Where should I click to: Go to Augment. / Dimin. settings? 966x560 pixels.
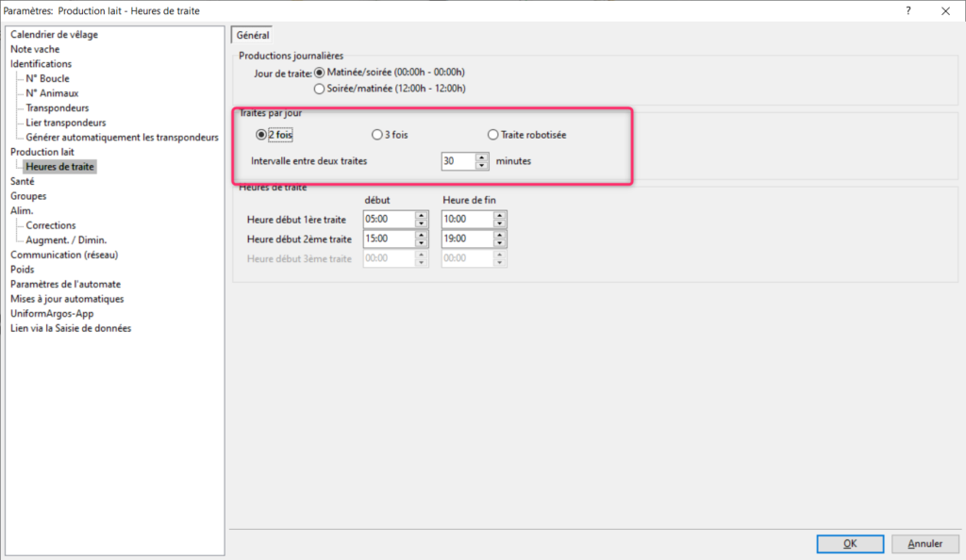[68, 239]
